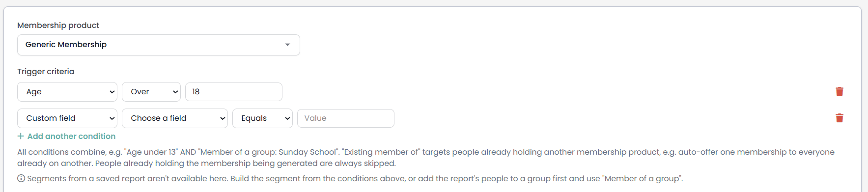
Task: Open the Generic Membership product dropdown
Action: [159, 45]
